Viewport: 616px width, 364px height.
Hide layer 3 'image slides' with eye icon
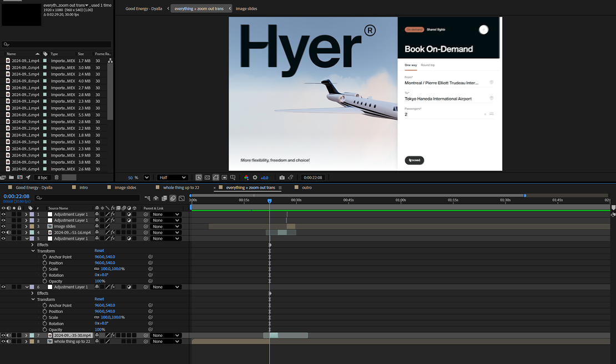click(x=3, y=226)
